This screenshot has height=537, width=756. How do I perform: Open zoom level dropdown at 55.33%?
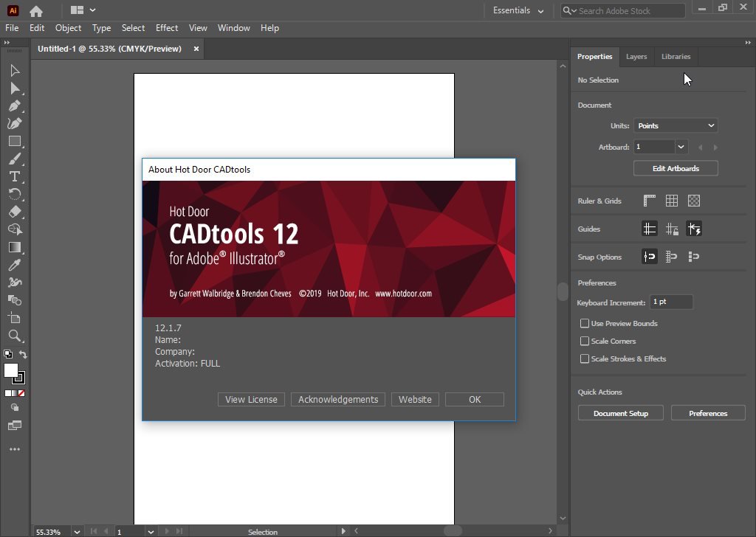tap(77, 532)
